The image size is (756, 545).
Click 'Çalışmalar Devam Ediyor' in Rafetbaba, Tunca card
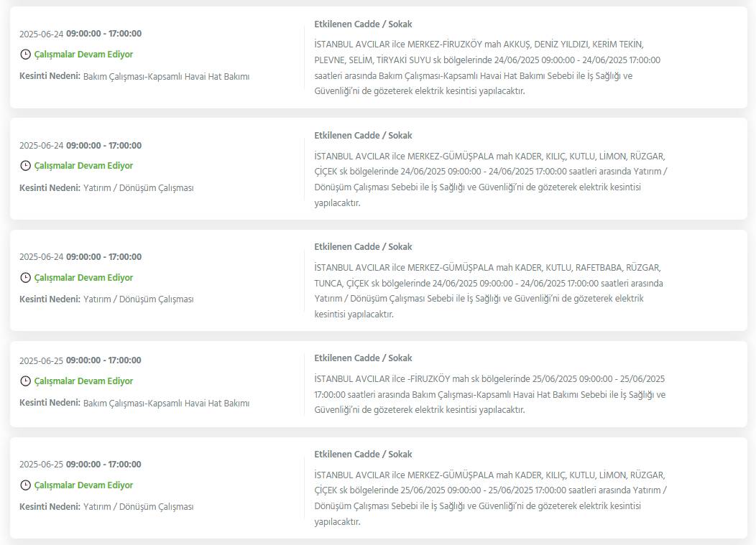(x=83, y=278)
